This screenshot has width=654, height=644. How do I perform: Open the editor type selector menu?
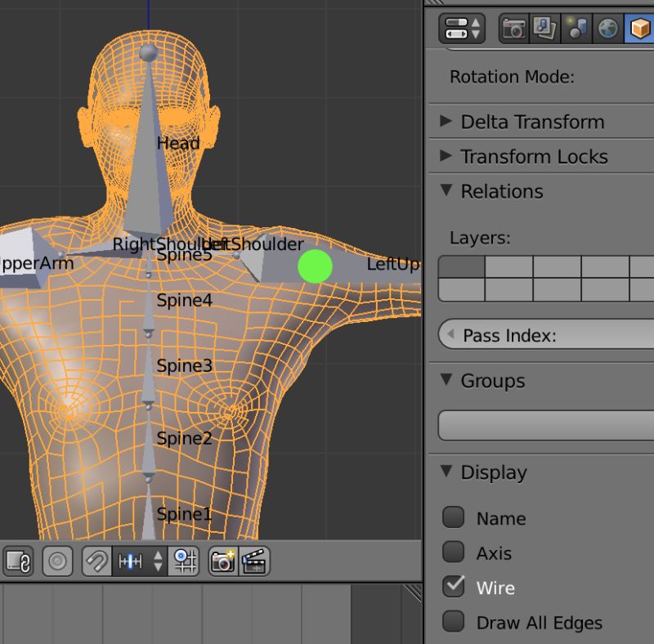(x=459, y=27)
